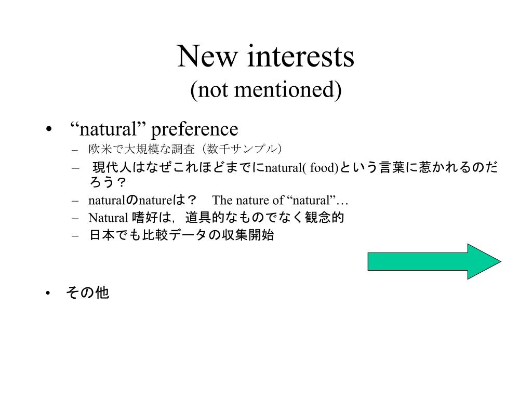Click 'naturalのnatureは？' text

(142, 200)
